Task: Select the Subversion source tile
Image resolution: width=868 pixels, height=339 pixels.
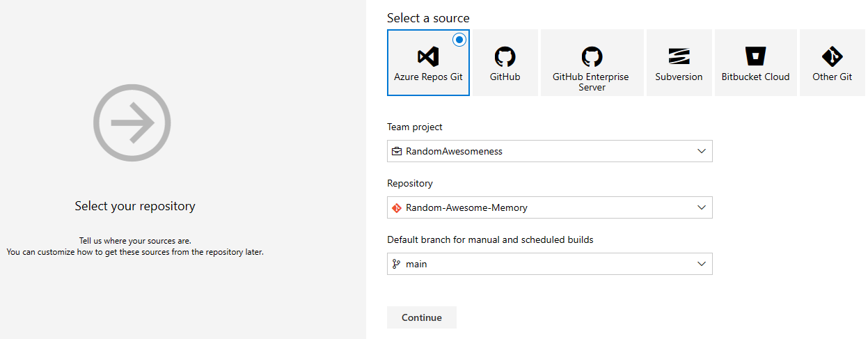Action: pos(679,63)
